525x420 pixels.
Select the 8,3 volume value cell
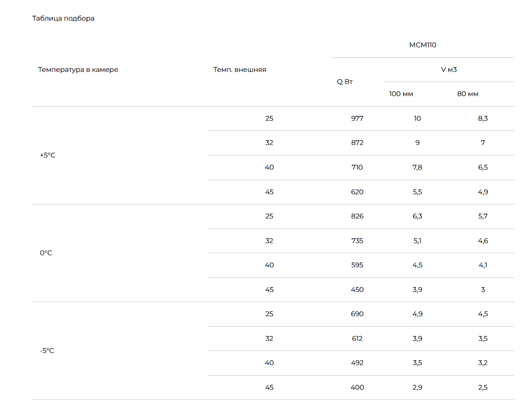[x=483, y=118]
